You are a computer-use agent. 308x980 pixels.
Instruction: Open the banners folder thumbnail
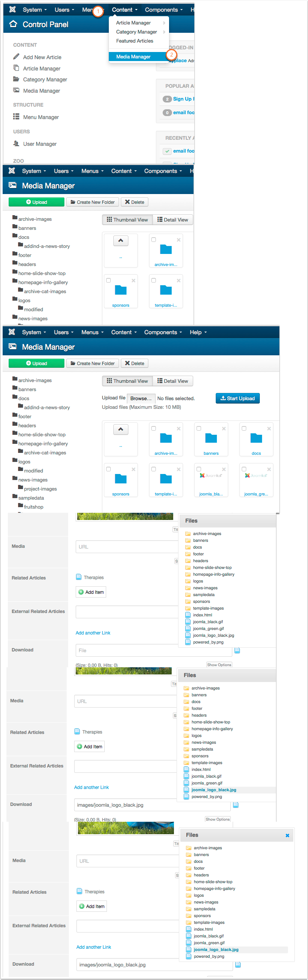(x=211, y=439)
